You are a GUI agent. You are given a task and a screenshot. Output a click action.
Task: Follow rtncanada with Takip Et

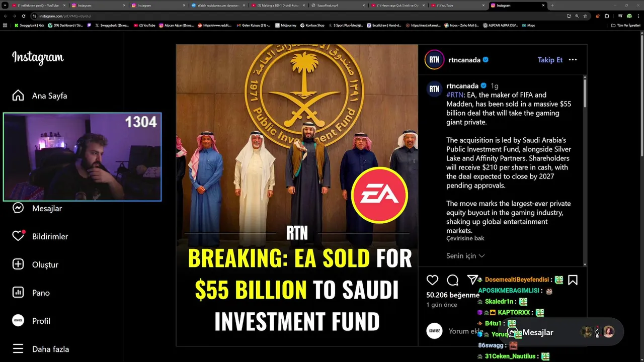point(550,60)
